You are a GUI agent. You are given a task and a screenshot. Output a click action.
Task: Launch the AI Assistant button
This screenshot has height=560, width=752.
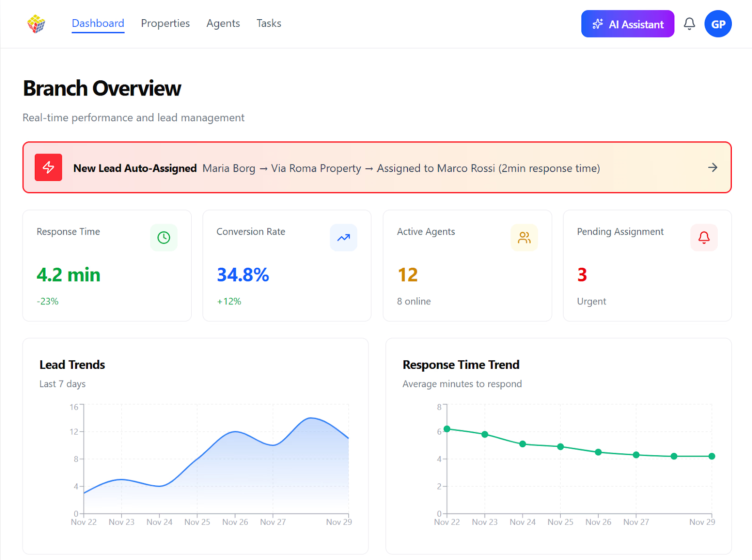(x=627, y=24)
